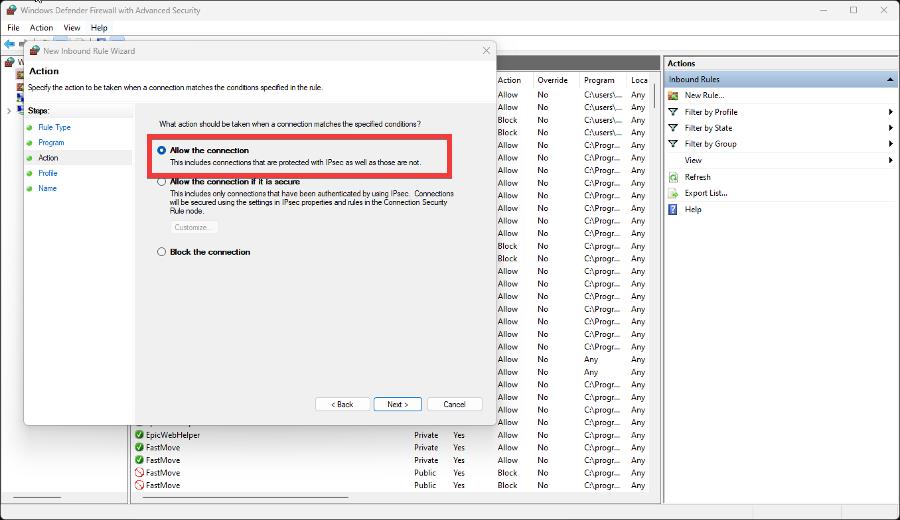
Task: Go back with the Back button
Action: (342, 404)
